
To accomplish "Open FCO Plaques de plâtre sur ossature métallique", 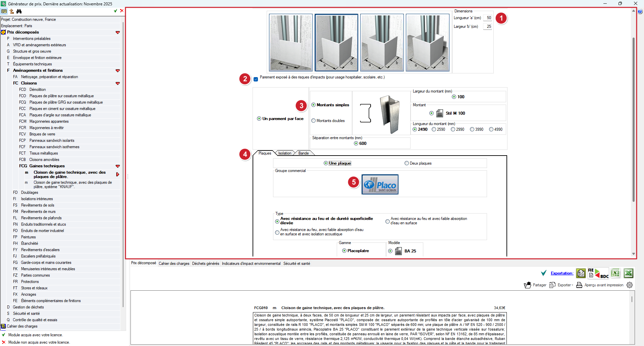I will [x=61, y=96].
